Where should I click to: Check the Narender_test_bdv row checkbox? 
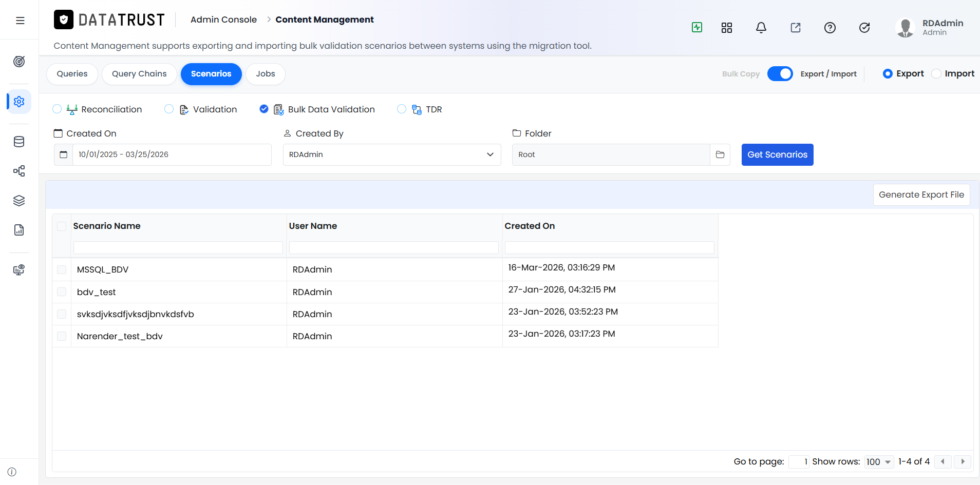coord(62,336)
